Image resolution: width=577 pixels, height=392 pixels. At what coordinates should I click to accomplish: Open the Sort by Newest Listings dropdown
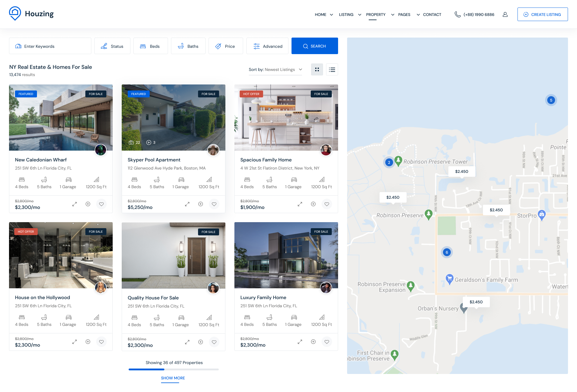click(x=275, y=69)
